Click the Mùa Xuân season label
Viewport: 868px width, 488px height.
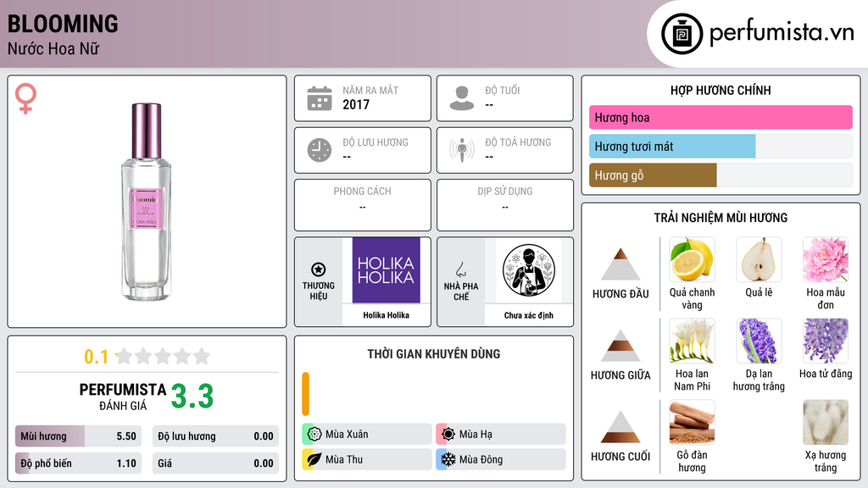tap(347, 435)
